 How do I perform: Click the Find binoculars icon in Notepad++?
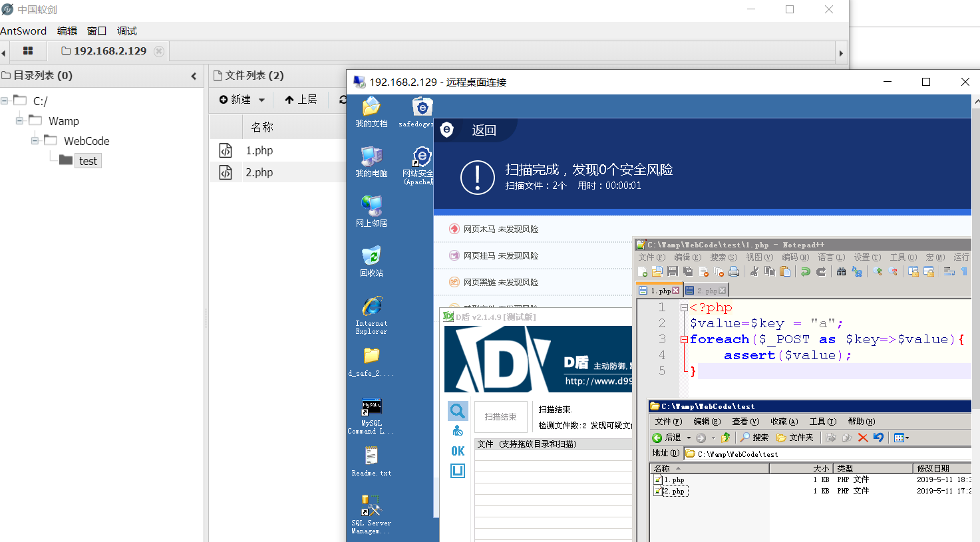coord(841,271)
